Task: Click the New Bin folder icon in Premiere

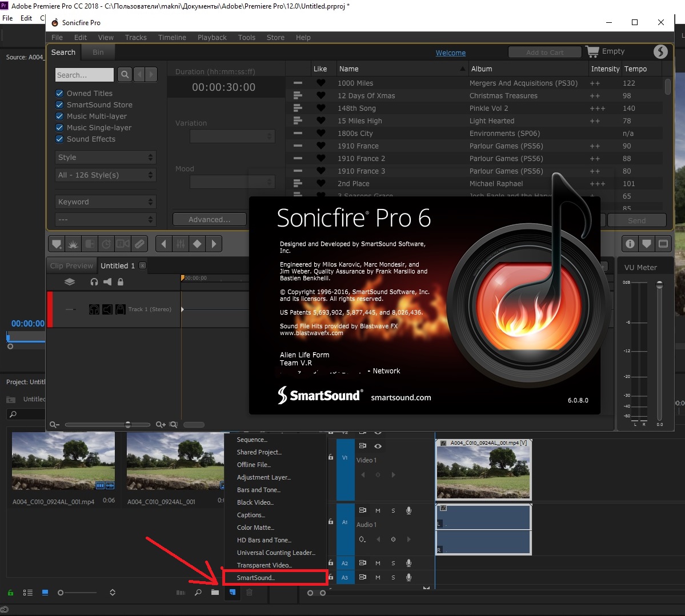Action: coord(215,593)
